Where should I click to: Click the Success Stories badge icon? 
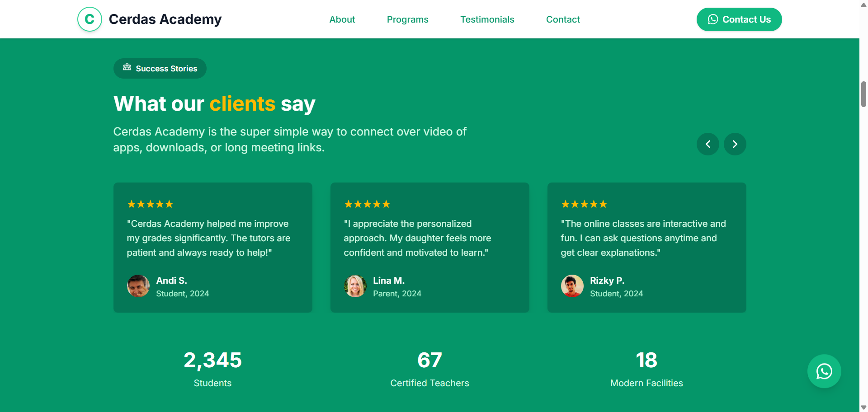[x=127, y=67]
